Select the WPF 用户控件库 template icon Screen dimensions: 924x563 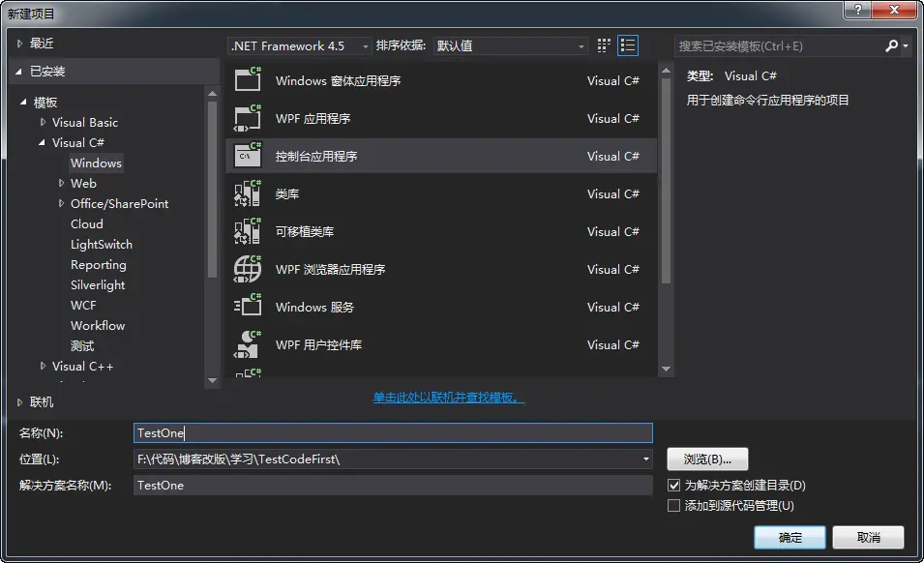(x=248, y=344)
